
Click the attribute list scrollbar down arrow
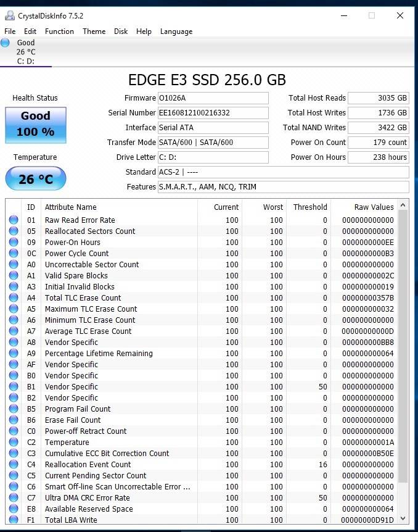click(403, 518)
